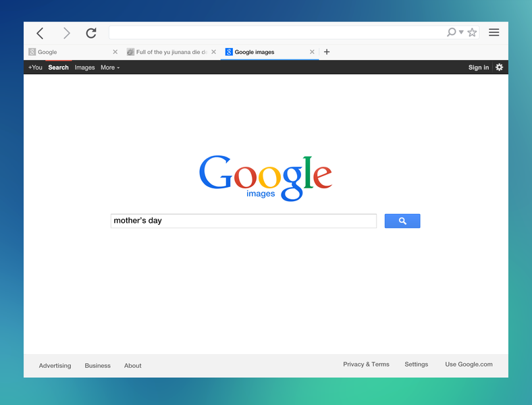
Task: Open +You in the black navigation bar
Action: pos(35,67)
